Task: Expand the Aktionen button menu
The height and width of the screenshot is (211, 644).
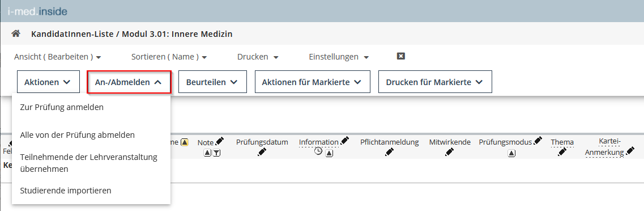Action: [48, 82]
